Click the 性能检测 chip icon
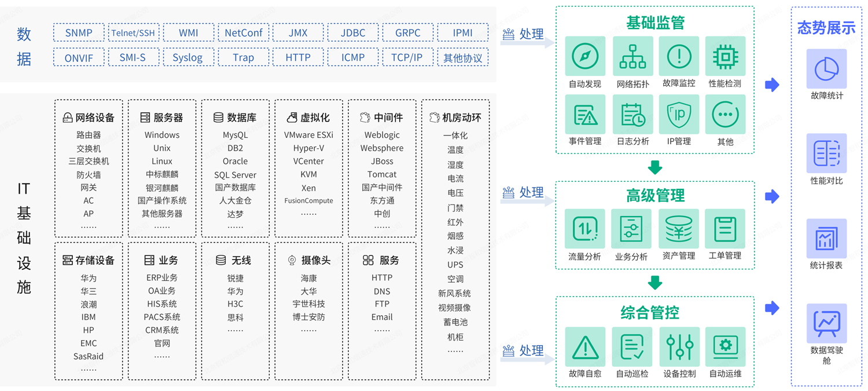 point(725,57)
